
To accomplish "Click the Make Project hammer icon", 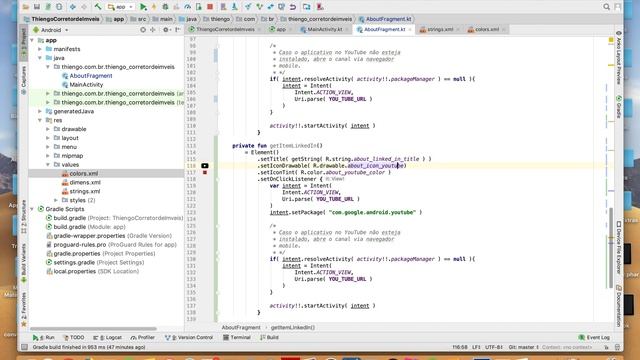I will [x=98, y=7].
